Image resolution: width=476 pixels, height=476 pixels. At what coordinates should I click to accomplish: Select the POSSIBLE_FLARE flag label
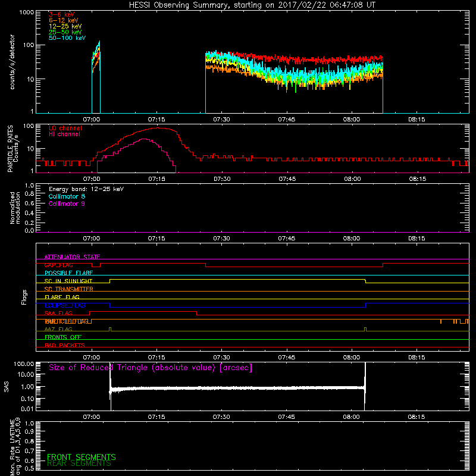click(68, 273)
